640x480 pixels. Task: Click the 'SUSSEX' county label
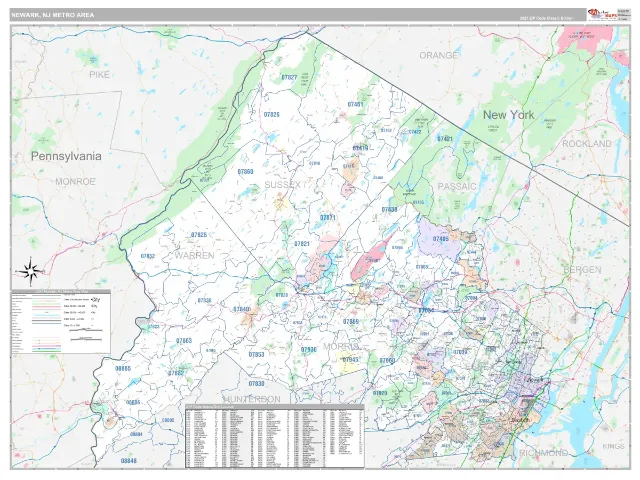pos(282,184)
